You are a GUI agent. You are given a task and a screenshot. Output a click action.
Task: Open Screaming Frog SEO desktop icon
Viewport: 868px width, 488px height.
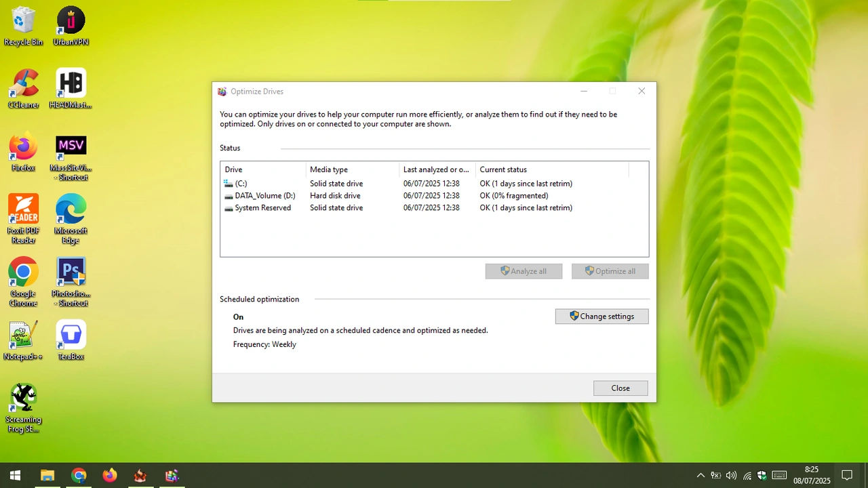[24, 407]
